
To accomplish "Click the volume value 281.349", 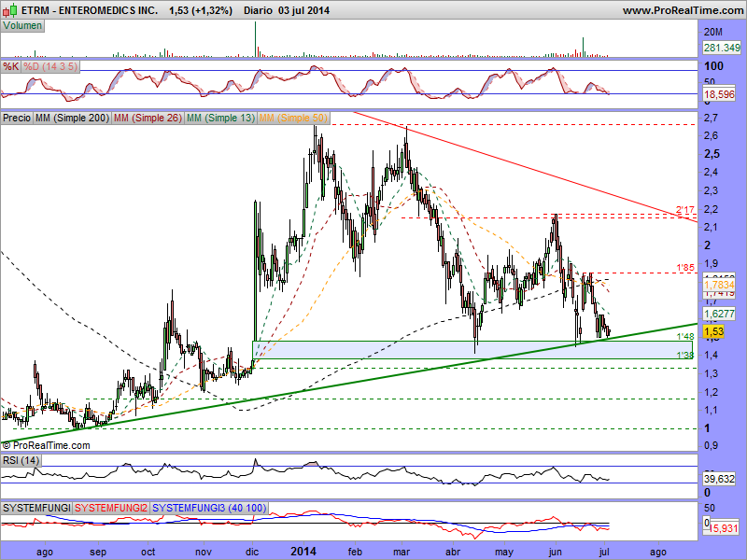I will tap(722, 48).
